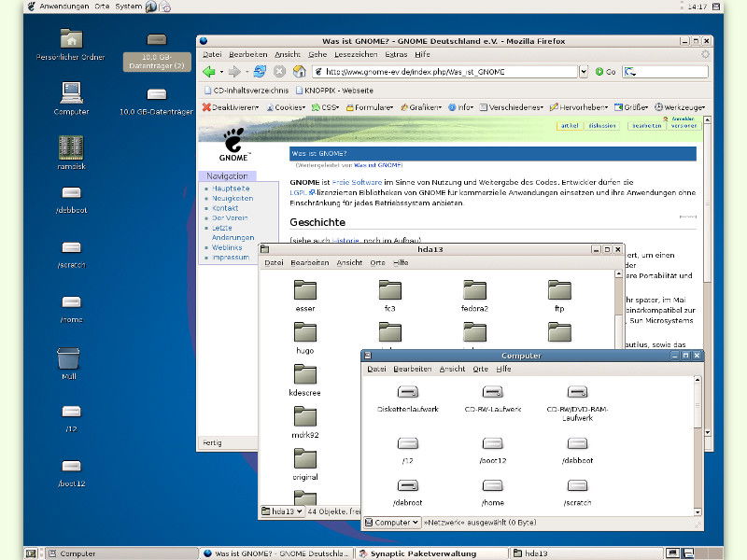Select /boot12 drive in Computer window
This screenshot has width=747, height=560.
493,451
